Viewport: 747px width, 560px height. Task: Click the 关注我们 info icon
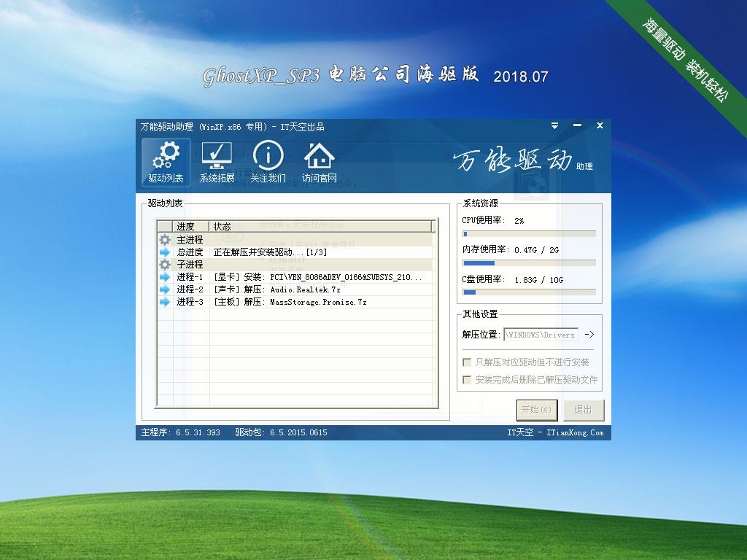click(268, 155)
